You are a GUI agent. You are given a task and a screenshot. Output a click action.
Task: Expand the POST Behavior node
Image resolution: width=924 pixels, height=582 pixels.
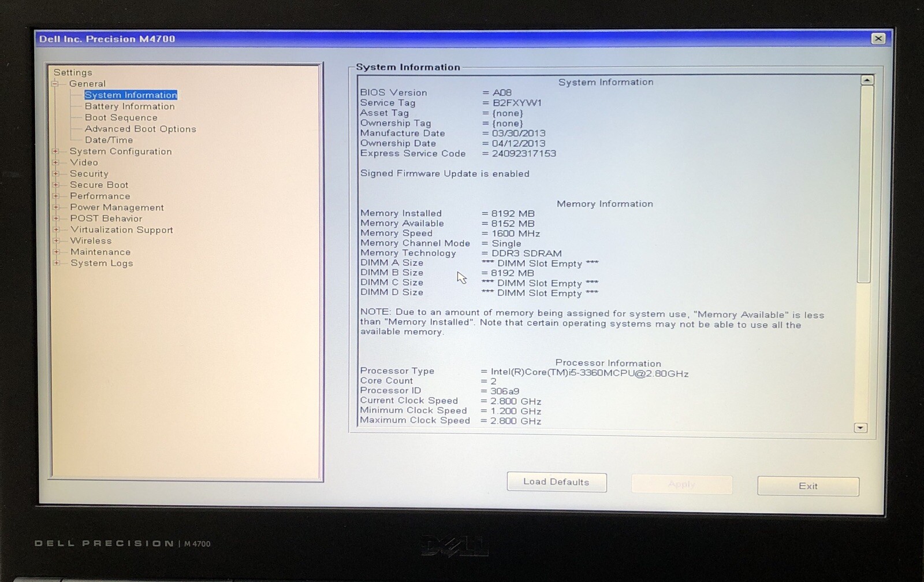[x=56, y=218]
